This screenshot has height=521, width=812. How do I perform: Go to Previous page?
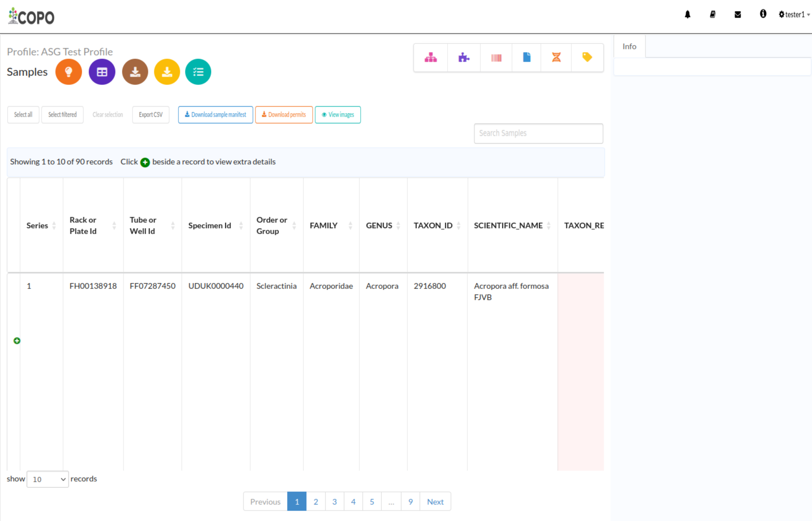click(265, 502)
